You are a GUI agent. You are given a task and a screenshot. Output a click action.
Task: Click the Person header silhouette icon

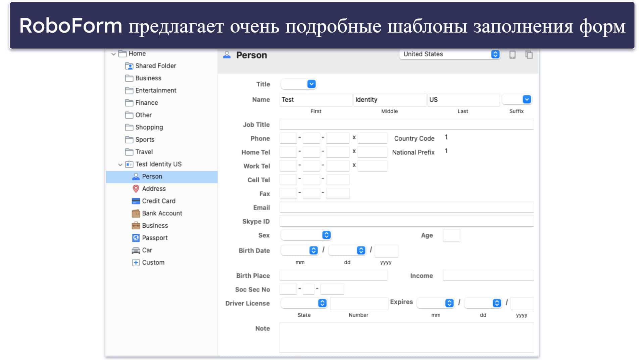[227, 55]
